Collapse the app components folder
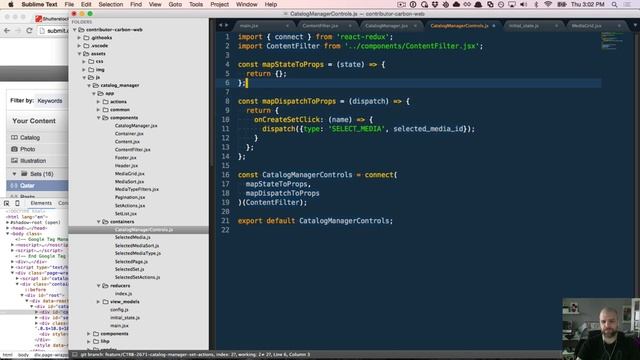The height and width of the screenshot is (360, 640). tap(98, 118)
